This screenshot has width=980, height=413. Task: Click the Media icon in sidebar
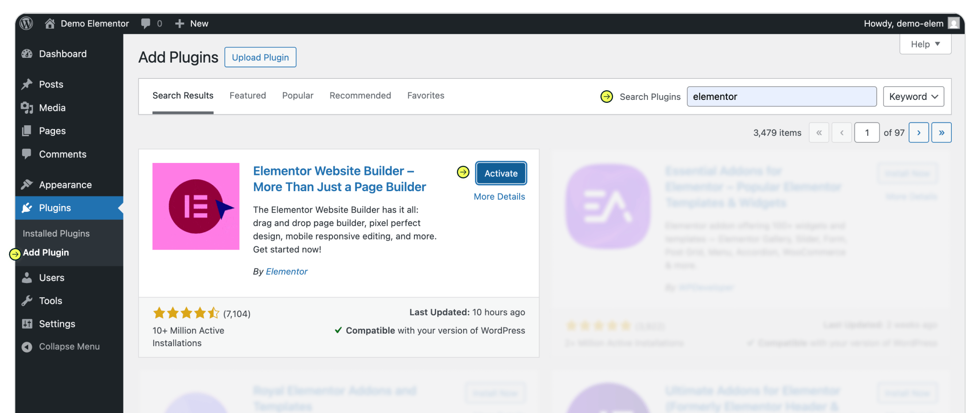27,108
